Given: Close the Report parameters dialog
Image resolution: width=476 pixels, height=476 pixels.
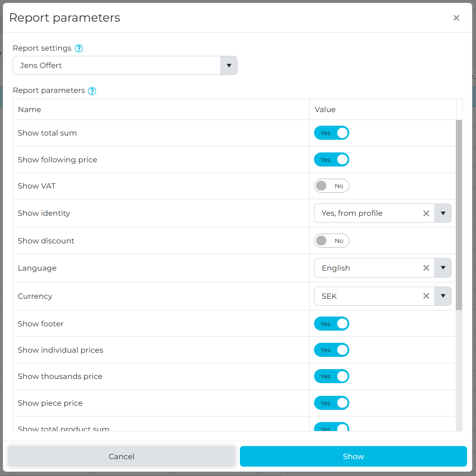Looking at the screenshot, I should (456, 18).
